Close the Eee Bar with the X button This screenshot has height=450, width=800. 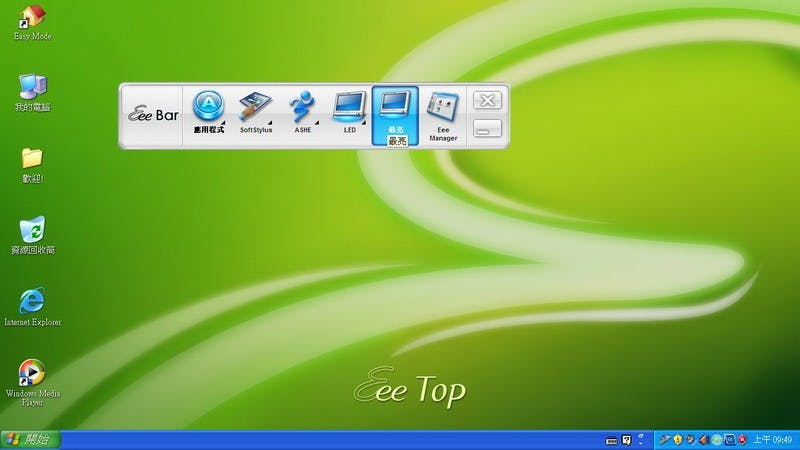point(487,100)
